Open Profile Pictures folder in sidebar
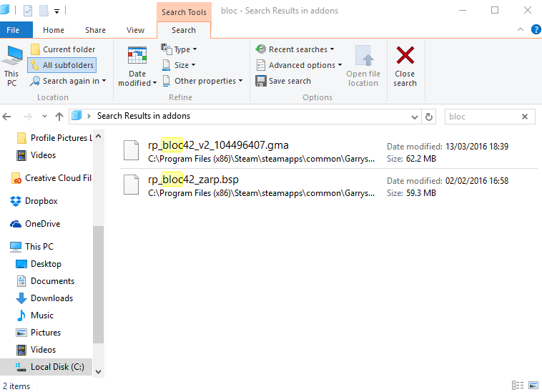The width and height of the screenshot is (542, 392). coord(54,138)
